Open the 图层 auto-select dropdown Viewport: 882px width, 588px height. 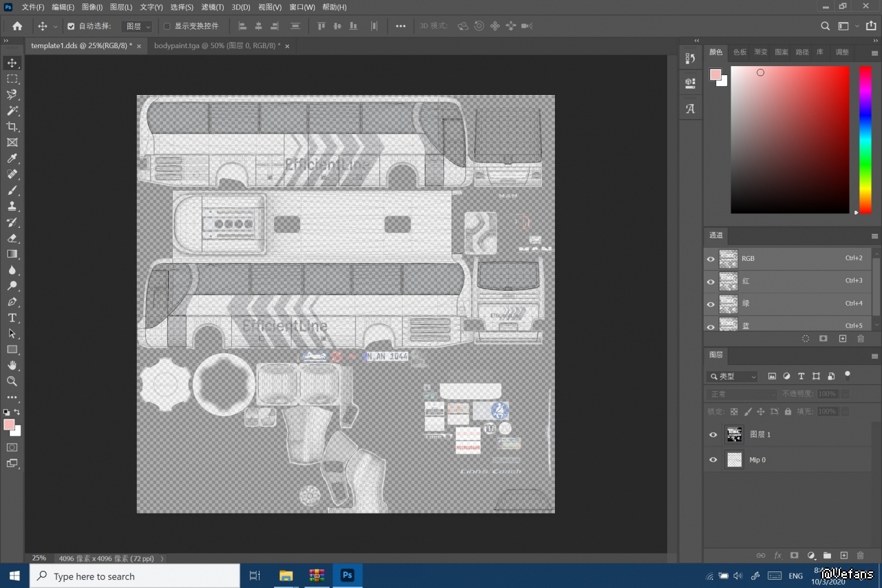click(137, 26)
